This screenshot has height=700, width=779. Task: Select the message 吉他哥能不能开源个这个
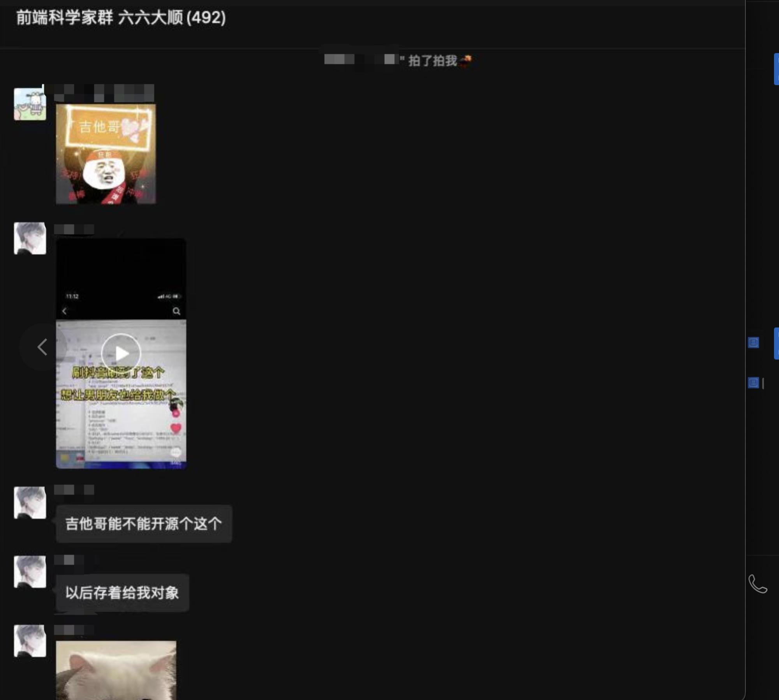144,524
